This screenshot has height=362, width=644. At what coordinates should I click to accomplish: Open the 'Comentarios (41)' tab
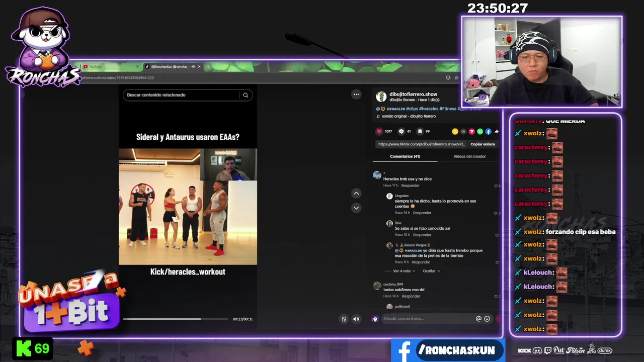click(405, 156)
